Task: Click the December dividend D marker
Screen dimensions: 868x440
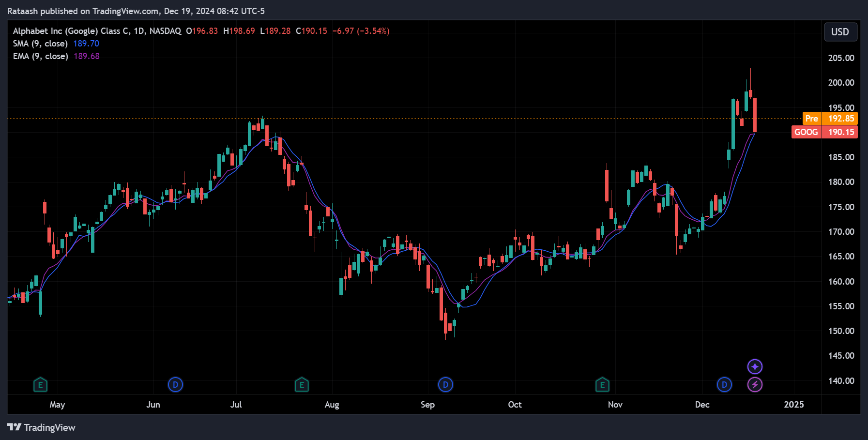Action: pyautogui.click(x=724, y=385)
